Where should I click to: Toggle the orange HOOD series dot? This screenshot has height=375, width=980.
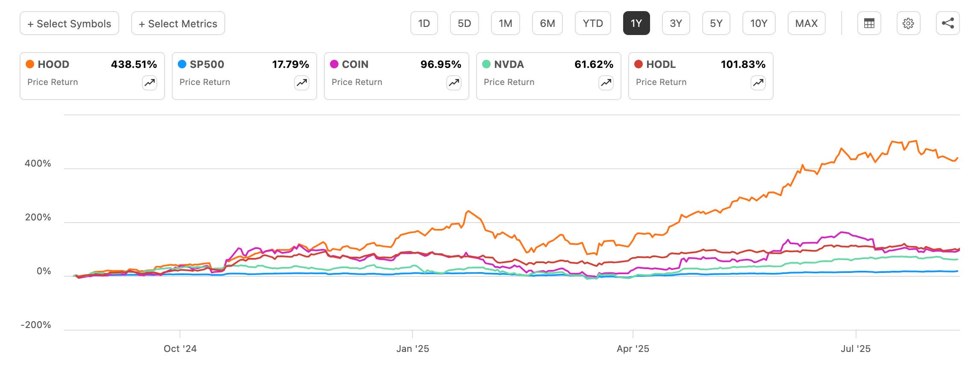coord(30,64)
